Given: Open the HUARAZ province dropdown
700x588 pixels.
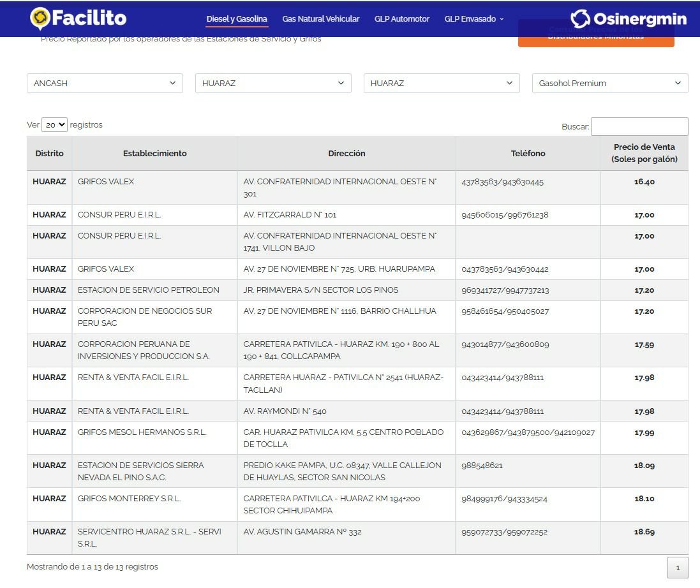Looking at the screenshot, I should 273,83.
